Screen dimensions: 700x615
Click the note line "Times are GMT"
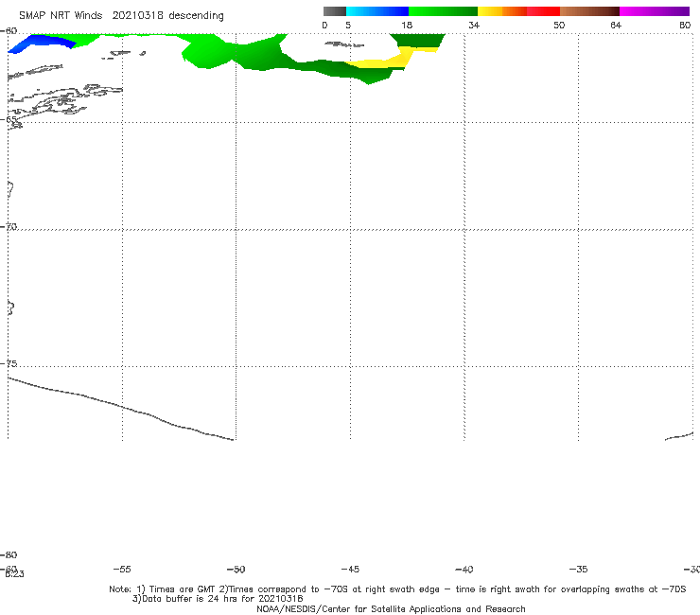(182, 589)
